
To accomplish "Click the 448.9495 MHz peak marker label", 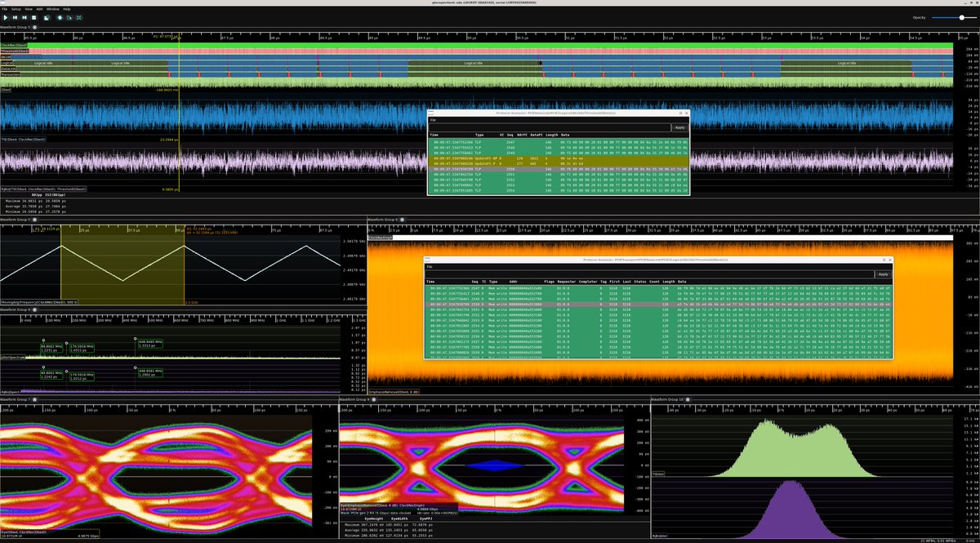I will pyautogui.click(x=150, y=342).
